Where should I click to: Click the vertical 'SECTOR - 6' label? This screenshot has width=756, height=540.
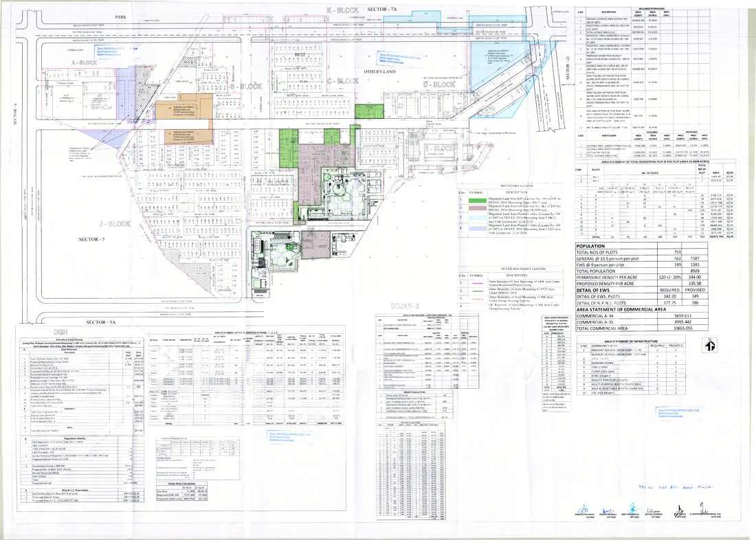coord(15,114)
